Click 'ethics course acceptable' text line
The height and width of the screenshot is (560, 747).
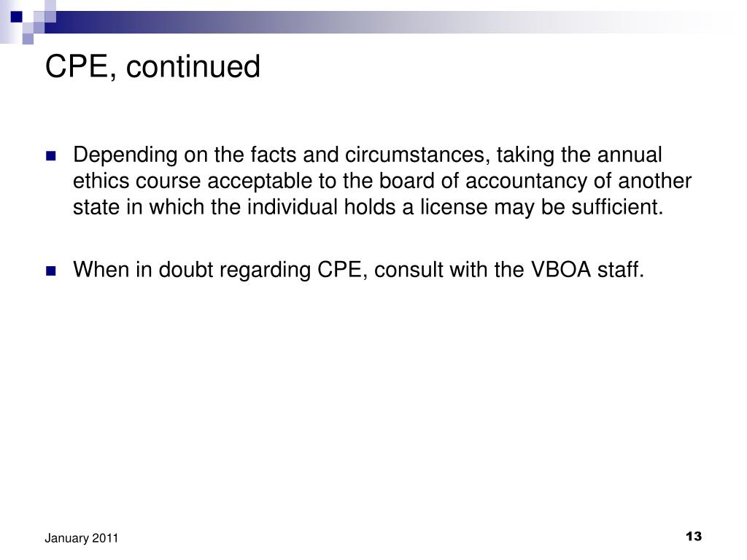tap(193, 181)
